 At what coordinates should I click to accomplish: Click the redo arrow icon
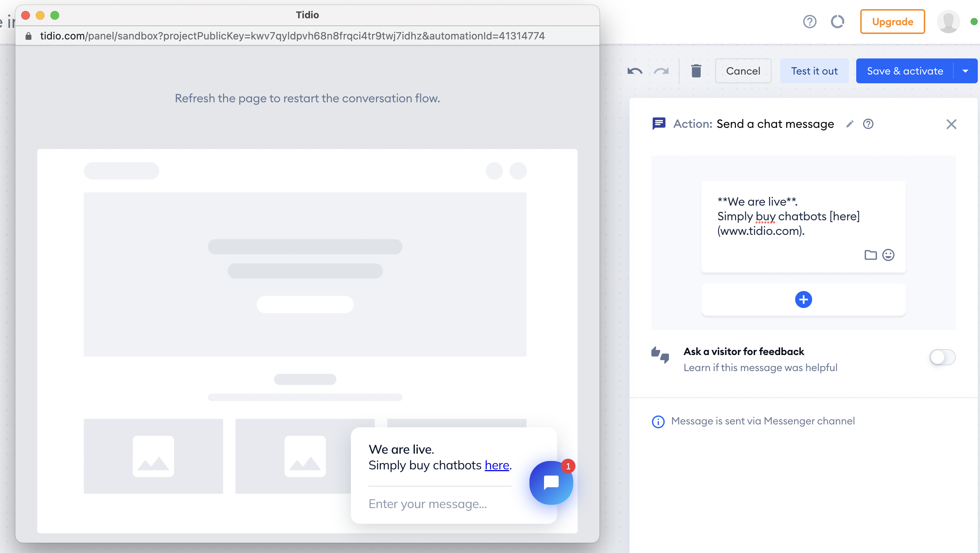coord(661,71)
